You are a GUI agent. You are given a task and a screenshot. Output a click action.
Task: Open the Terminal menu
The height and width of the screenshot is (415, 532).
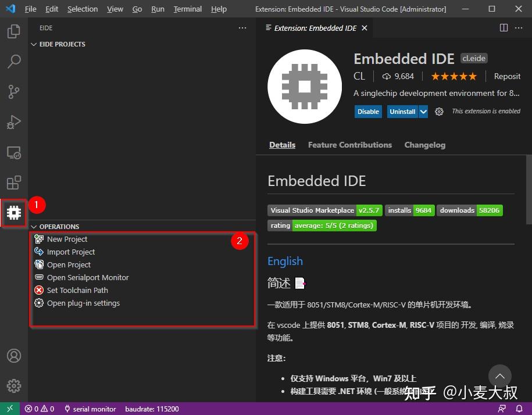188,9
